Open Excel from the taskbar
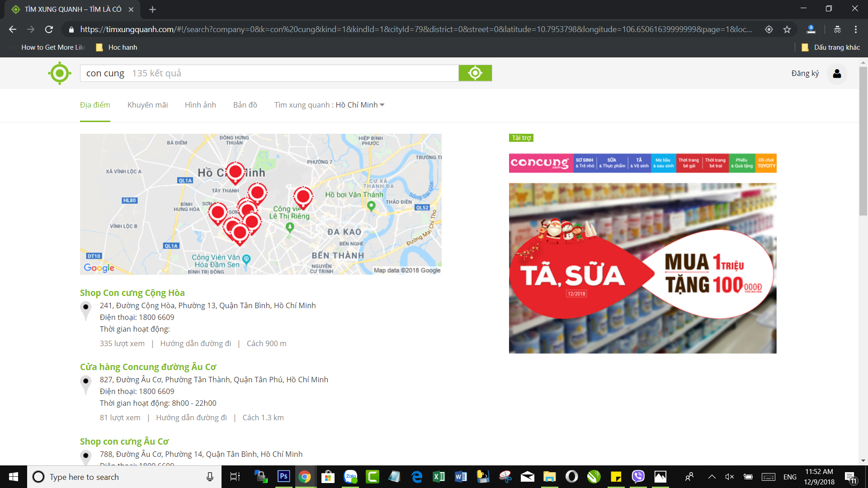 click(439, 477)
